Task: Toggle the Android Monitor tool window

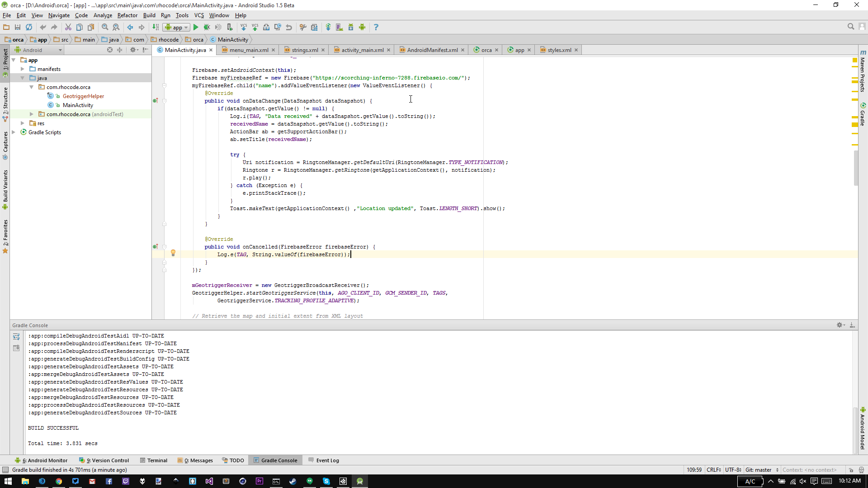Action: tap(43, 460)
